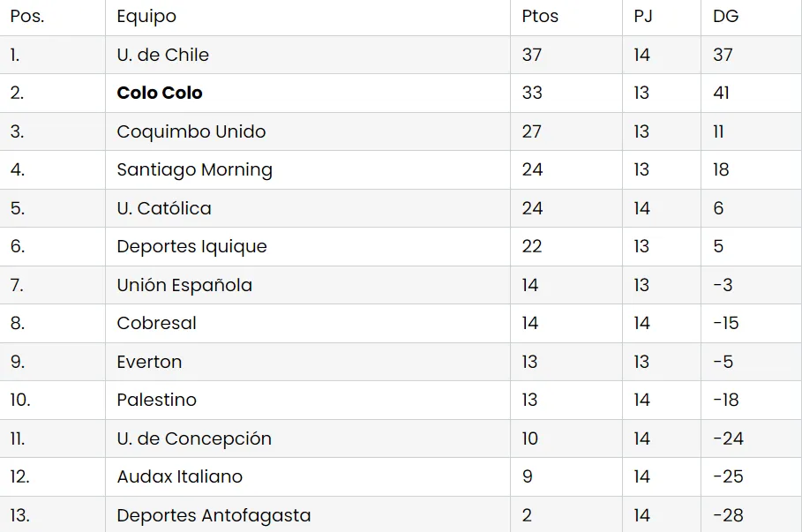The height and width of the screenshot is (532, 802).
Task: Select the Everton team cell
Action: [149, 362]
